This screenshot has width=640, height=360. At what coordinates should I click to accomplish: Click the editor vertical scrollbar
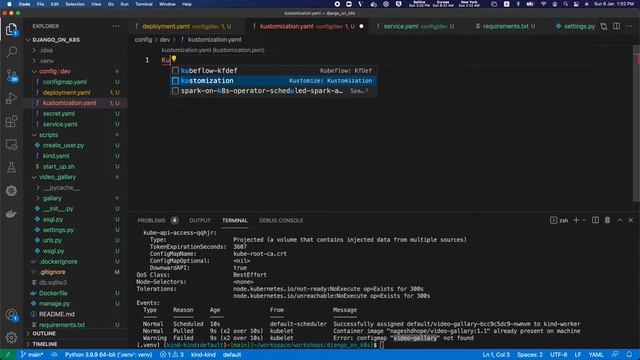pos(636,124)
